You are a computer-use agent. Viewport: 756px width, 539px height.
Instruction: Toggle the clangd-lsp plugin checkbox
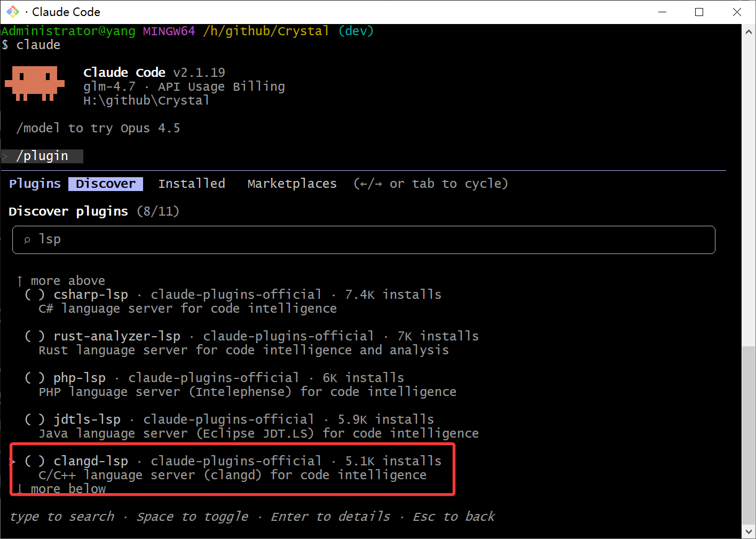(x=35, y=461)
